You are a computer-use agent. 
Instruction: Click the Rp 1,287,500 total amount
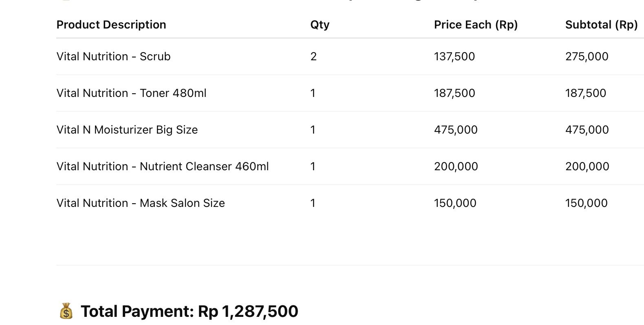[248, 312]
